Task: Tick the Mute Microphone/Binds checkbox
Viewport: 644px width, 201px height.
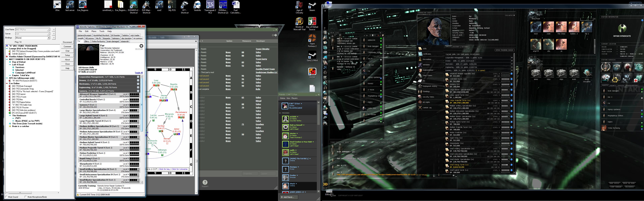Action: tap(26, 197)
